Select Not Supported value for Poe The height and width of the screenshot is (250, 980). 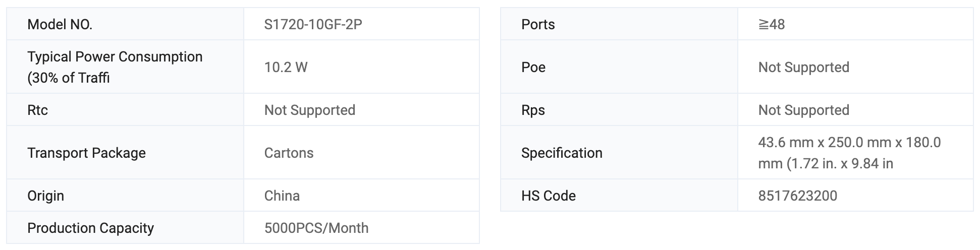coord(804,67)
